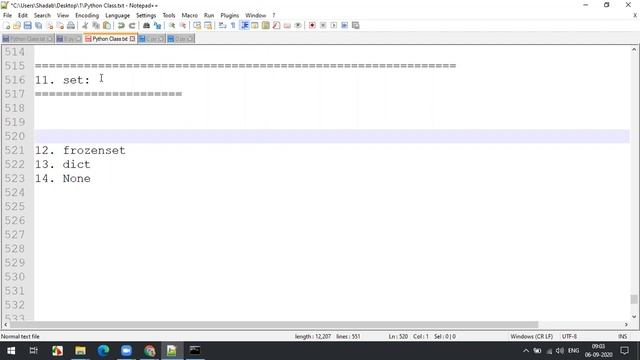
Task: Toggle synchronized horizontal scrolling icon
Action: [208, 25]
